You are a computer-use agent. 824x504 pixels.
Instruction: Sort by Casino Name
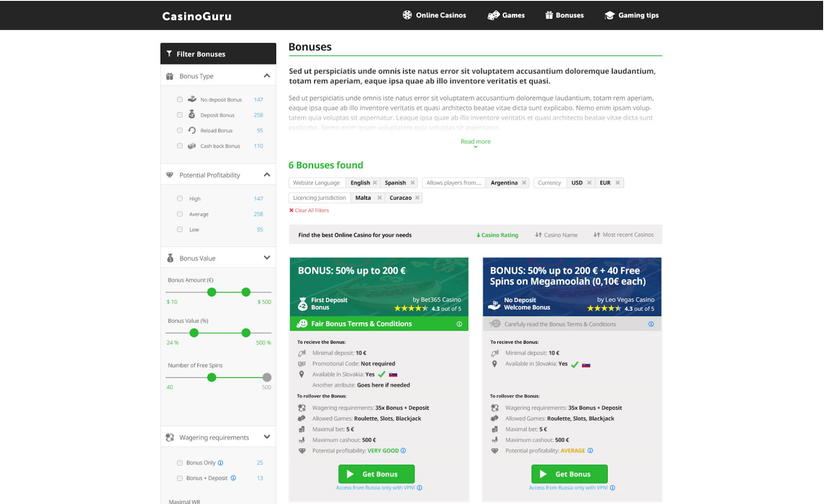point(556,235)
